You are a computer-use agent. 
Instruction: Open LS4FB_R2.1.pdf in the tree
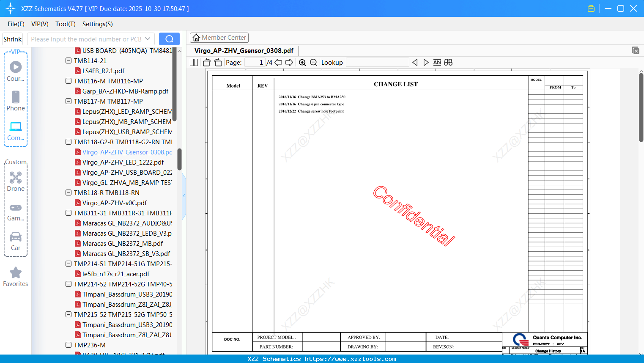(103, 71)
